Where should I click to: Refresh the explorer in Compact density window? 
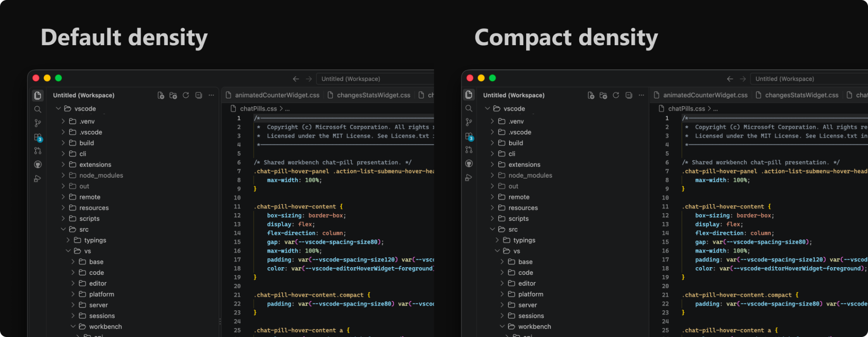pyautogui.click(x=616, y=95)
